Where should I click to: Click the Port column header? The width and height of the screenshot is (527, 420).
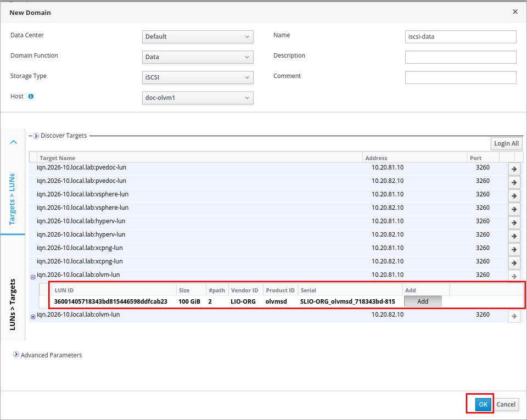click(483, 158)
